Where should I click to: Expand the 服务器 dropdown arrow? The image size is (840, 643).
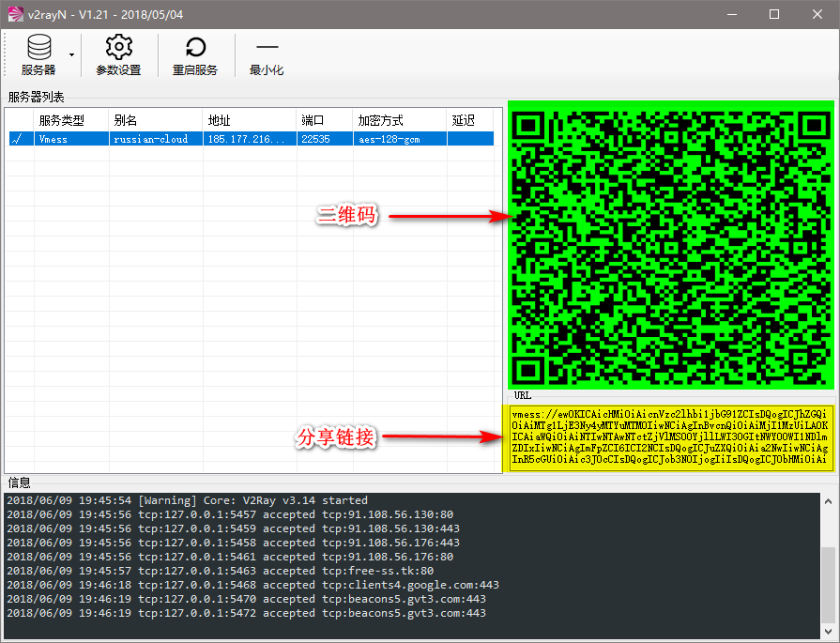(x=71, y=55)
